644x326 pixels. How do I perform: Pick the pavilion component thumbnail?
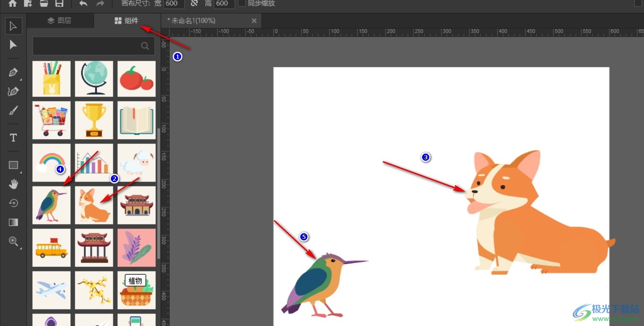pyautogui.click(x=94, y=248)
